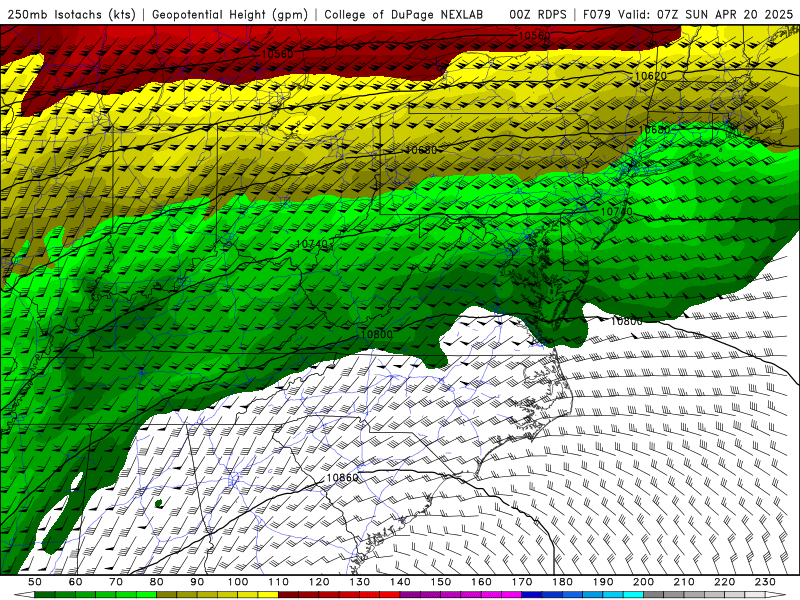Click the 80 knot color scale label
The width and height of the screenshot is (800, 600).
(x=157, y=582)
